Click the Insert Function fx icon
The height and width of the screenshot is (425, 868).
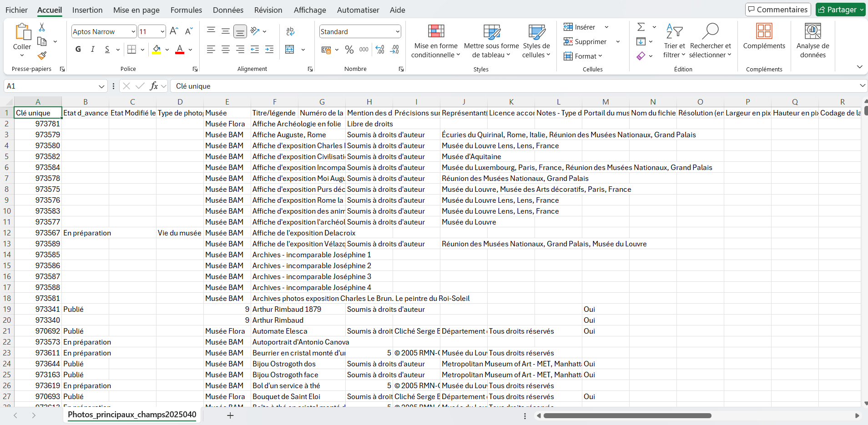[x=154, y=86]
